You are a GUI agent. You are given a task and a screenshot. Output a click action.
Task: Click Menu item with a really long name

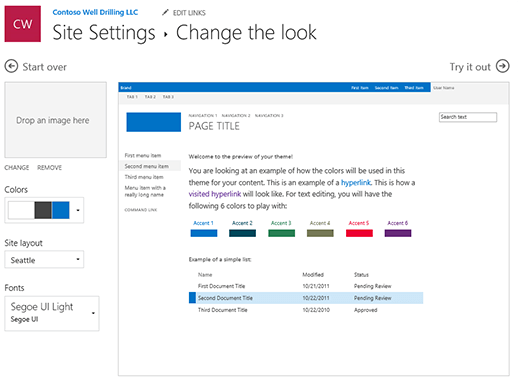coord(145,191)
